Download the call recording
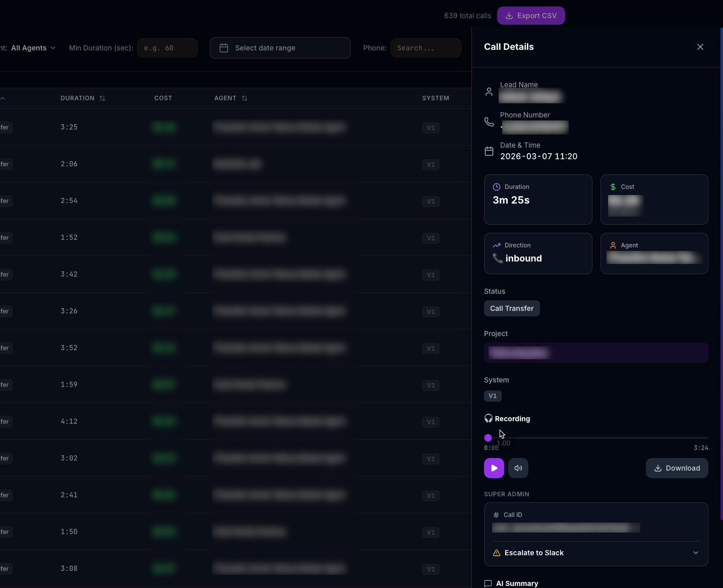This screenshot has width=723, height=588. 677,468
